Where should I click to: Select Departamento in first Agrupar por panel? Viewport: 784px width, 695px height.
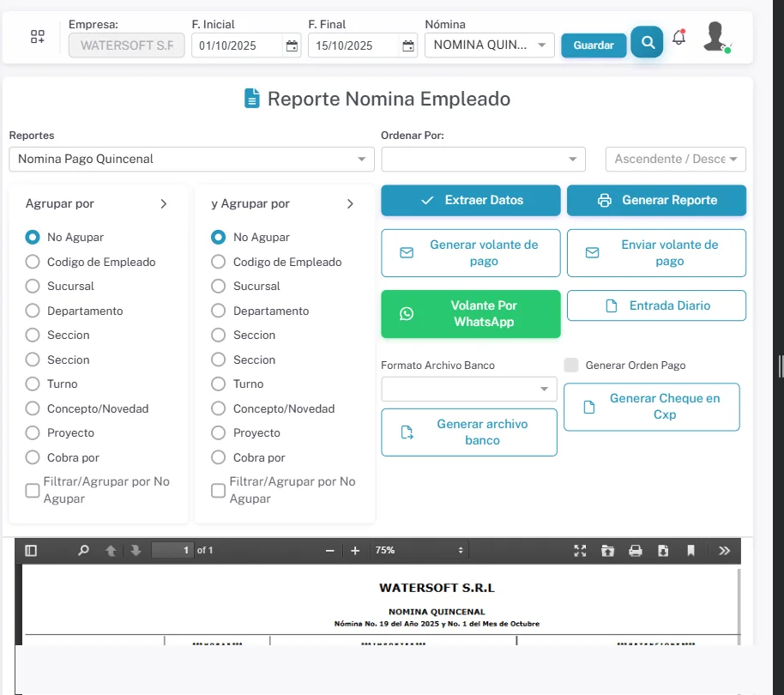(33, 311)
